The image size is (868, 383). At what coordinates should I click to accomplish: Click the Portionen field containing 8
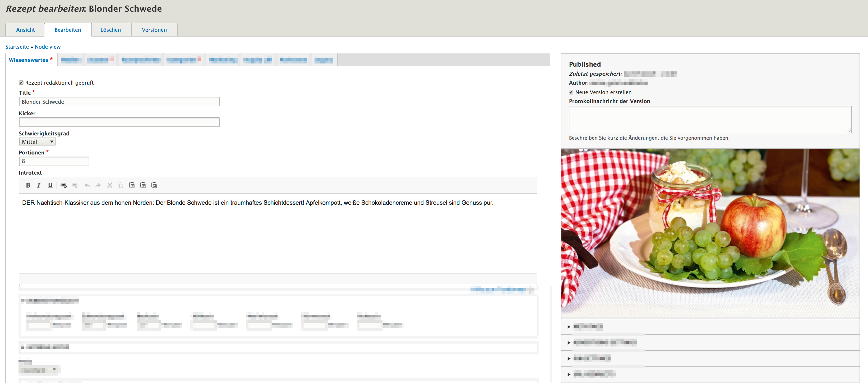pyautogui.click(x=54, y=161)
